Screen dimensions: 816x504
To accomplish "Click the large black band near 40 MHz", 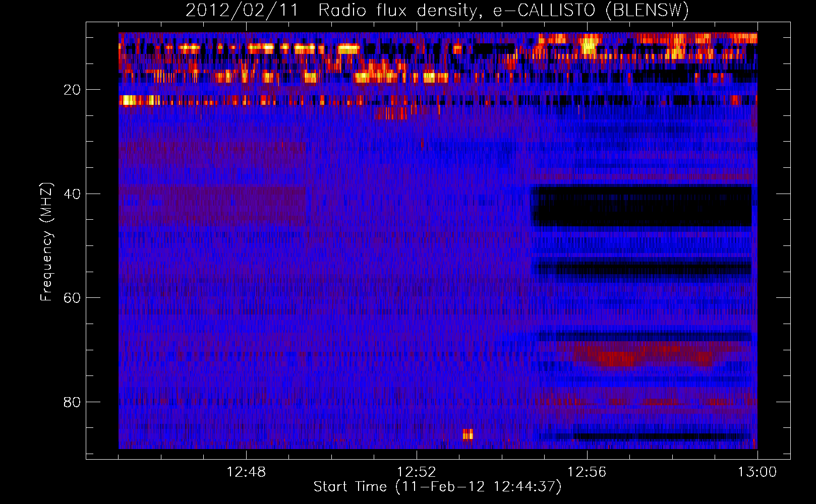I will pyautogui.click(x=642, y=206).
